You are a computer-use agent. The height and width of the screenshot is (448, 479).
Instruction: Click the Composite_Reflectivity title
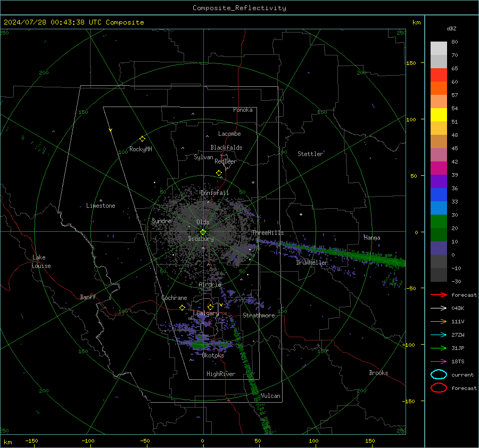[x=240, y=8]
